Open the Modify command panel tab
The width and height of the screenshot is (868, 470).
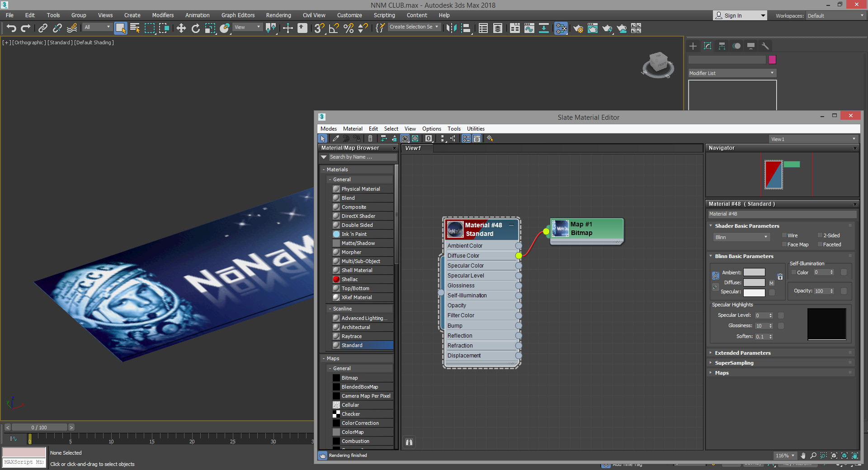point(708,46)
